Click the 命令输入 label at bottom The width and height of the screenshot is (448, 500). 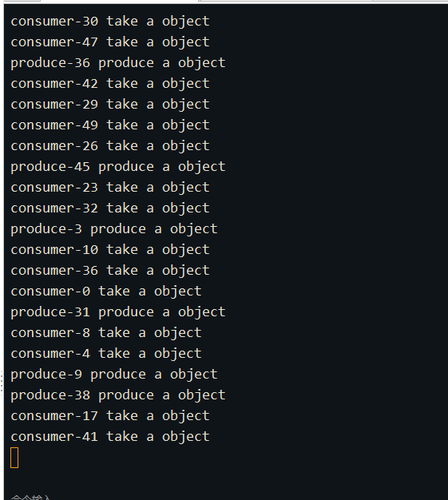[30, 498]
